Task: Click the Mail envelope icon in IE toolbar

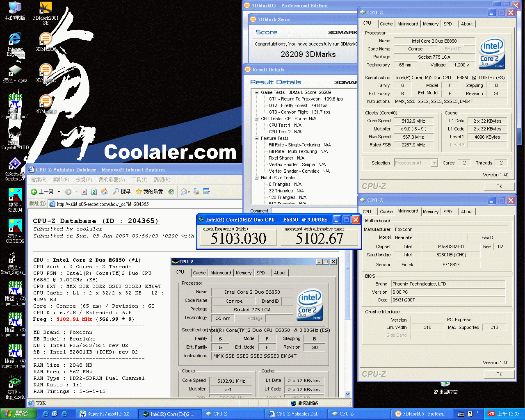Action: click(184, 192)
